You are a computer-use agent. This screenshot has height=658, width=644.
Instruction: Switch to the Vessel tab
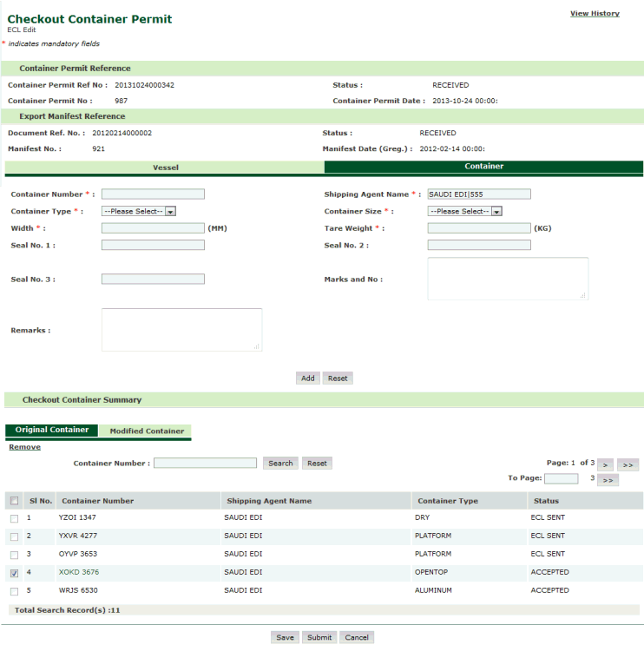click(165, 167)
